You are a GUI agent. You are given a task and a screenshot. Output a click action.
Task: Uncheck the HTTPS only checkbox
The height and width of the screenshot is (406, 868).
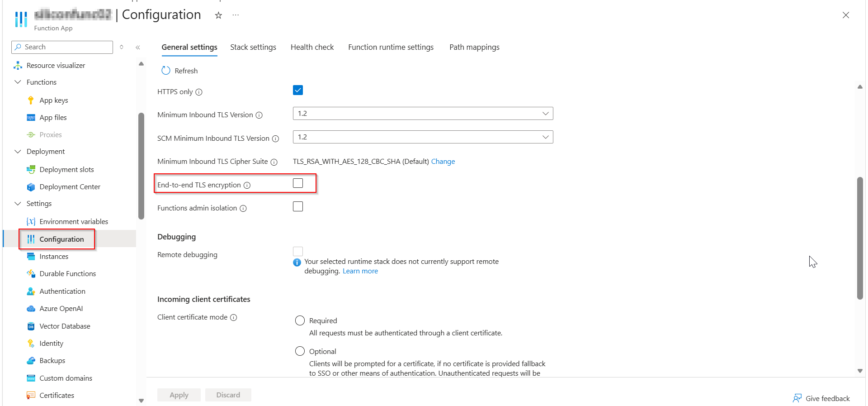click(298, 90)
